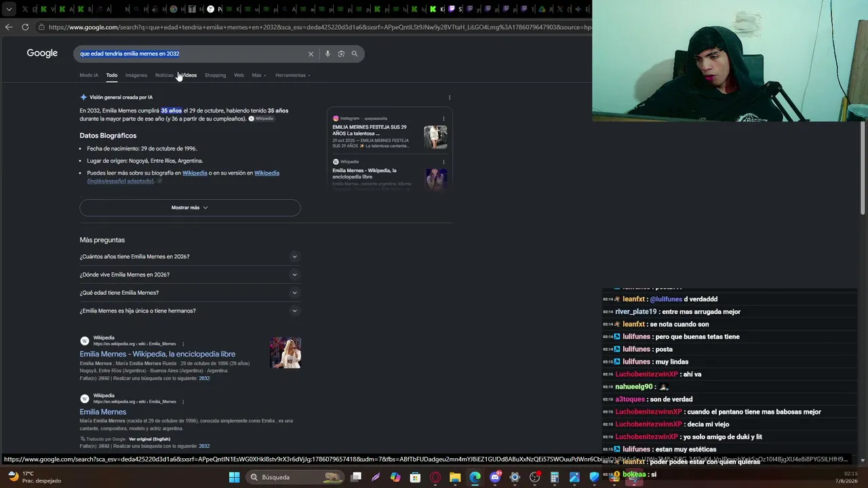Open the Windows Start menu
The width and height of the screenshot is (868, 488).
pos(234,477)
